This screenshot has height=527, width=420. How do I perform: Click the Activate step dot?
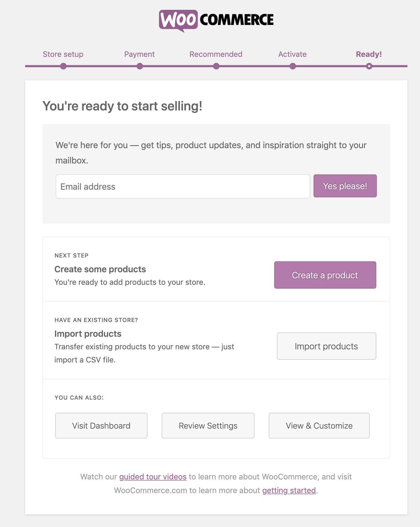point(293,66)
